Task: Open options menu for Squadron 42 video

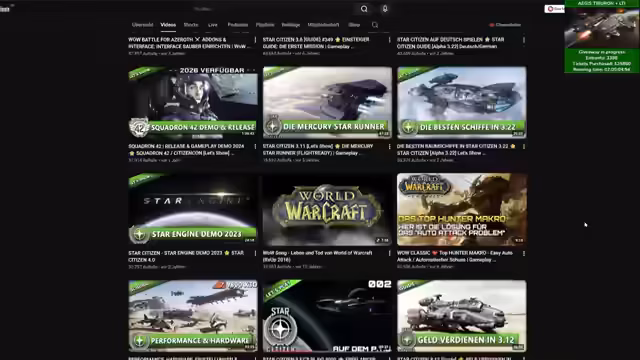Action: (256, 146)
